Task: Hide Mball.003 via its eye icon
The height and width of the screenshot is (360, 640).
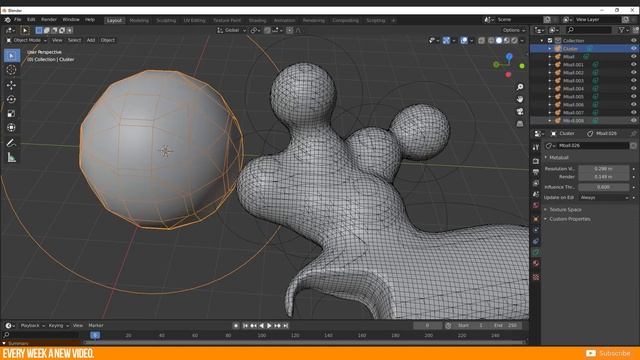Action: (633, 80)
